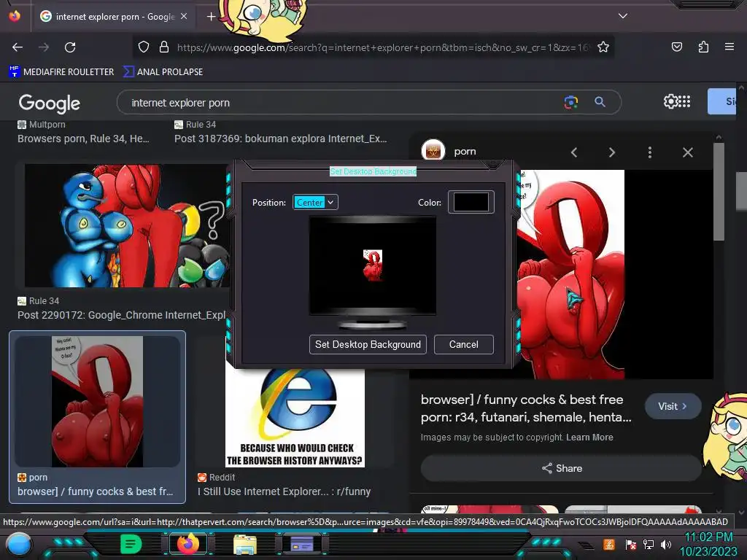This screenshot has height=560, width=747.
Task: Open the Google apps grid icon
Action: click(x=684, y=101)
